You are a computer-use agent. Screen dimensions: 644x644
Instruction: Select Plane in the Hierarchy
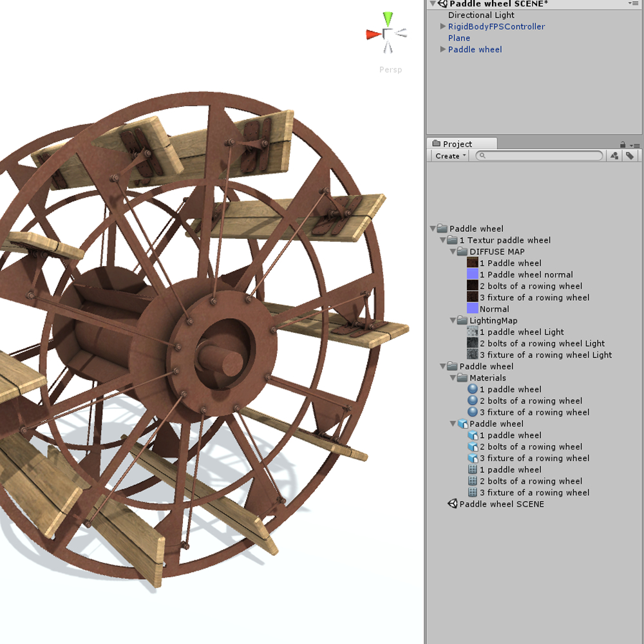pyautogui.click(x=459, y=38)
